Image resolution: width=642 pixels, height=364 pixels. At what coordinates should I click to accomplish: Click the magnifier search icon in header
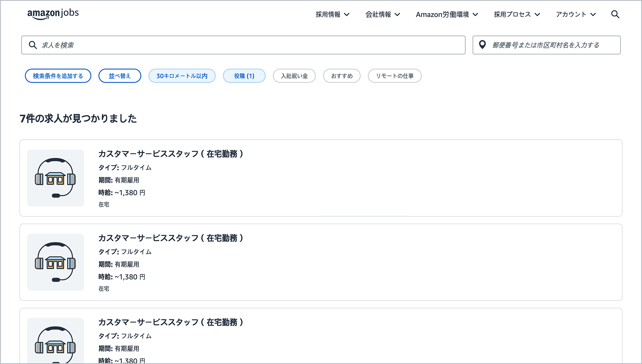point(615,14)
